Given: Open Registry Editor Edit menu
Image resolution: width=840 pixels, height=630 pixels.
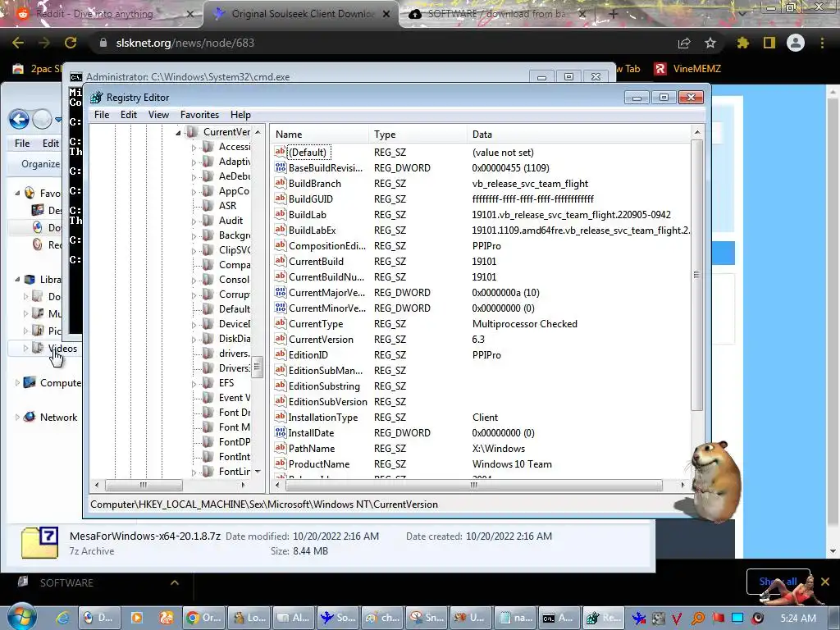Looking at the screenshot, I should tap(129, 115).
